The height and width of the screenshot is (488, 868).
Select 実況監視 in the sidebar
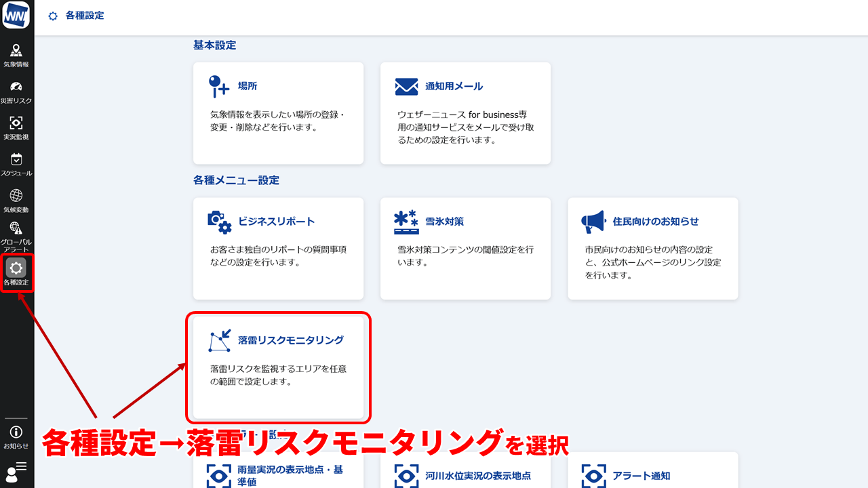[x=16, y=127]
